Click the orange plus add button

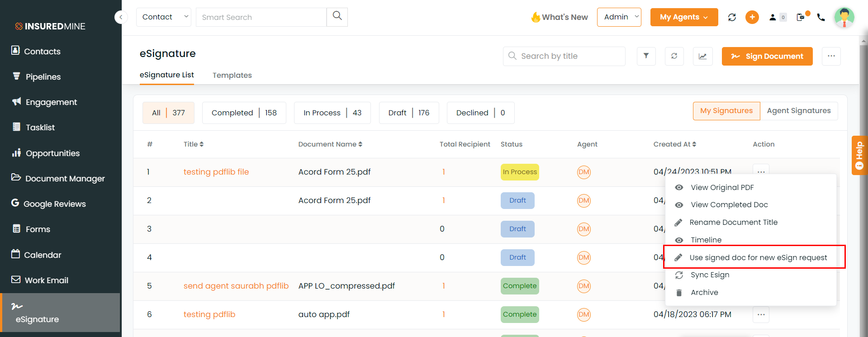pos(752,17)
